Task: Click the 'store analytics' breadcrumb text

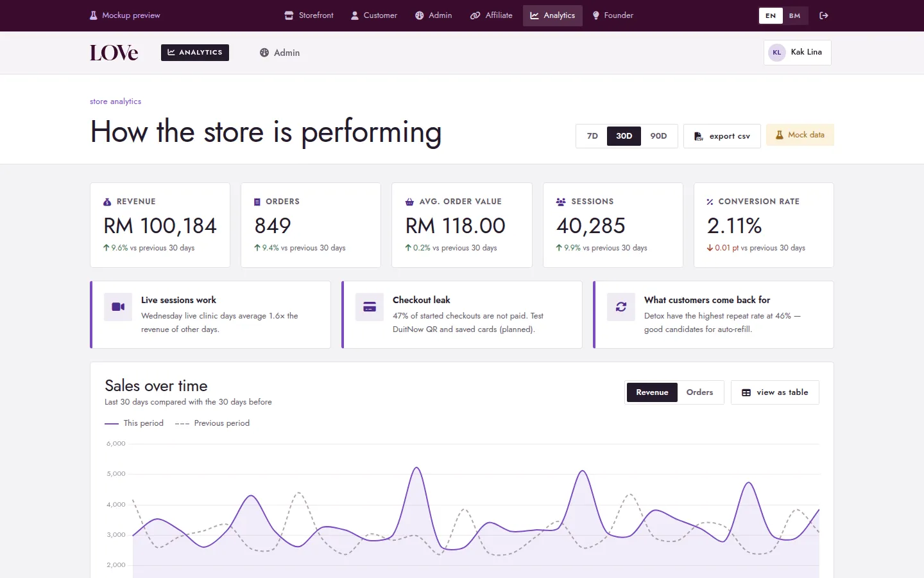Action: pyautogui.click(x=116, y=101)
